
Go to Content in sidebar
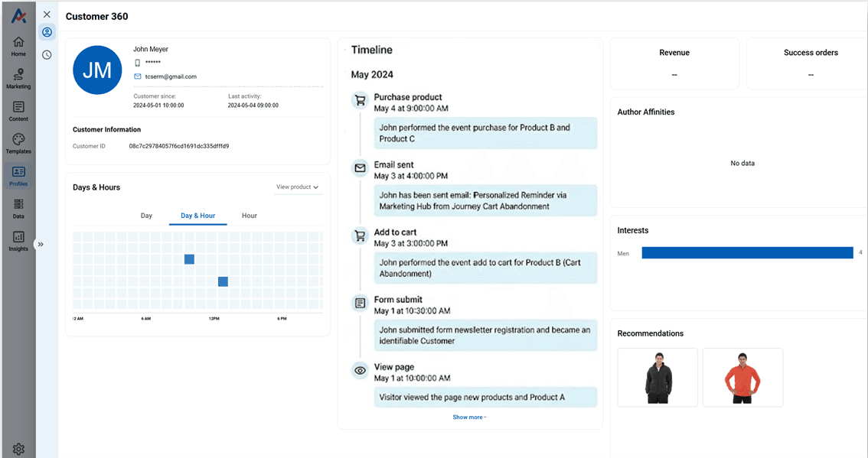pos(18,110)
